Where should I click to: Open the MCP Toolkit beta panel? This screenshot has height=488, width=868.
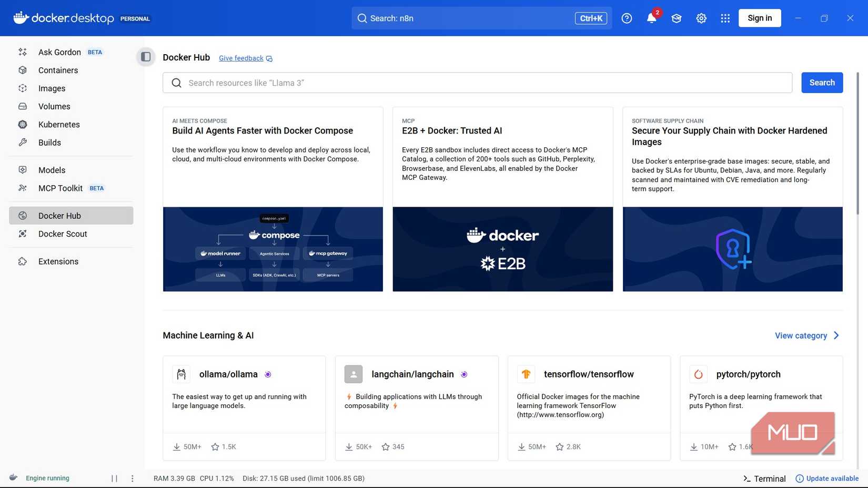pos(60,188)
